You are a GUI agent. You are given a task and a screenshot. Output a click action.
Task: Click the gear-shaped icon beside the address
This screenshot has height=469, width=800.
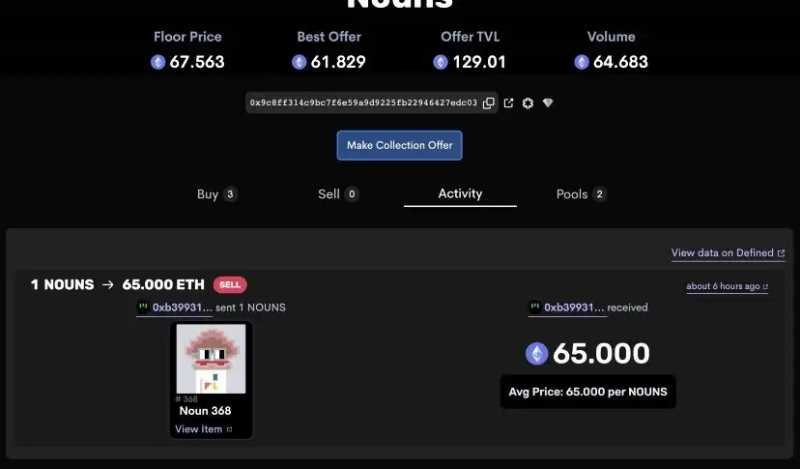click(528, 103)
